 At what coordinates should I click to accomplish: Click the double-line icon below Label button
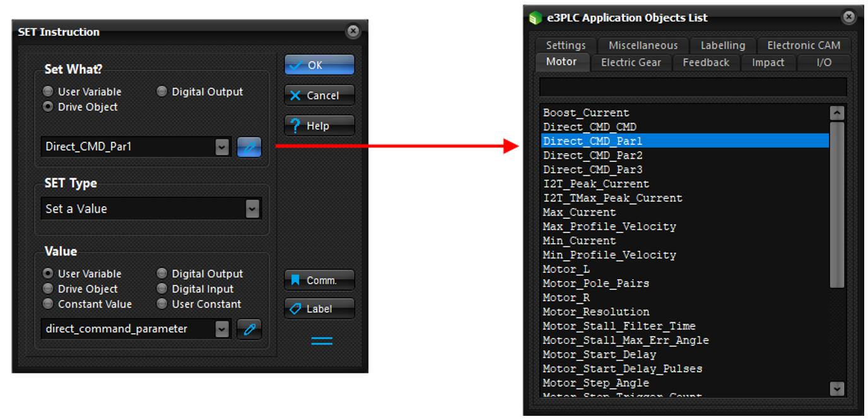321,341
